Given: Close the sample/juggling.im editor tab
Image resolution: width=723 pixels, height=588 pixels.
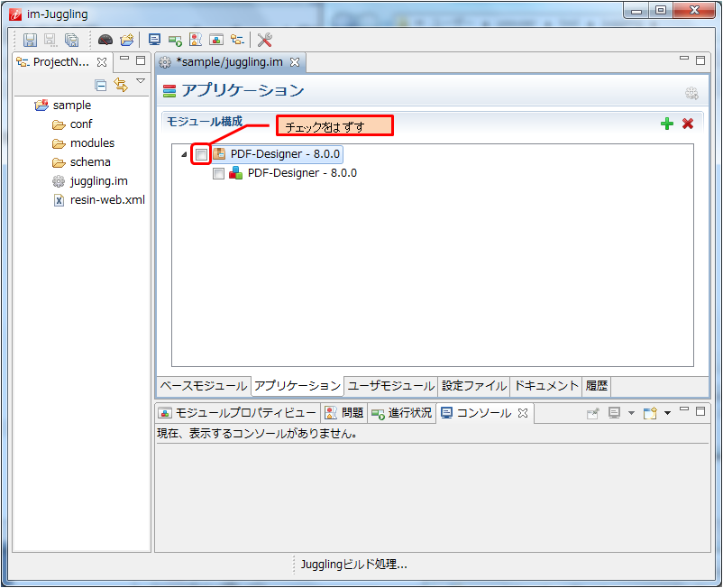Looking at the screenshot, I should click(x=295, y=62).
